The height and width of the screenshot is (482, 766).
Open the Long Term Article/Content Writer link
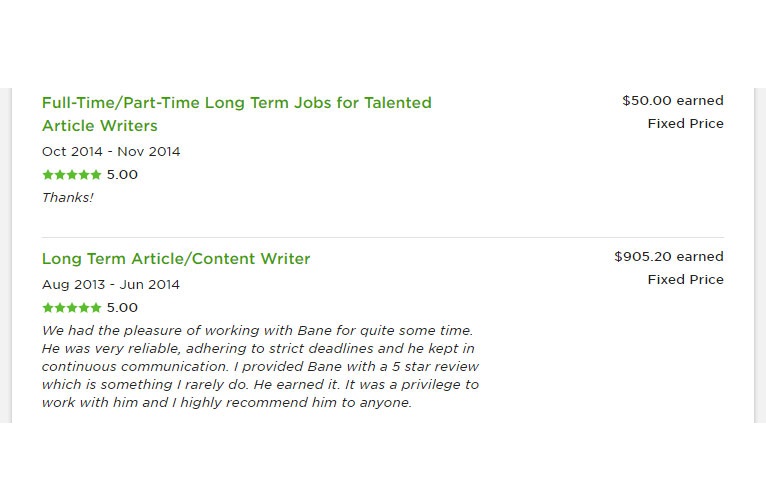pyautogui.click(x=176, y=259)
